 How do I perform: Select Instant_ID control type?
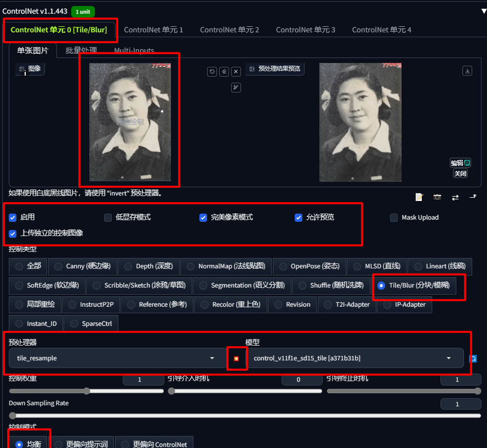(36, 324)
